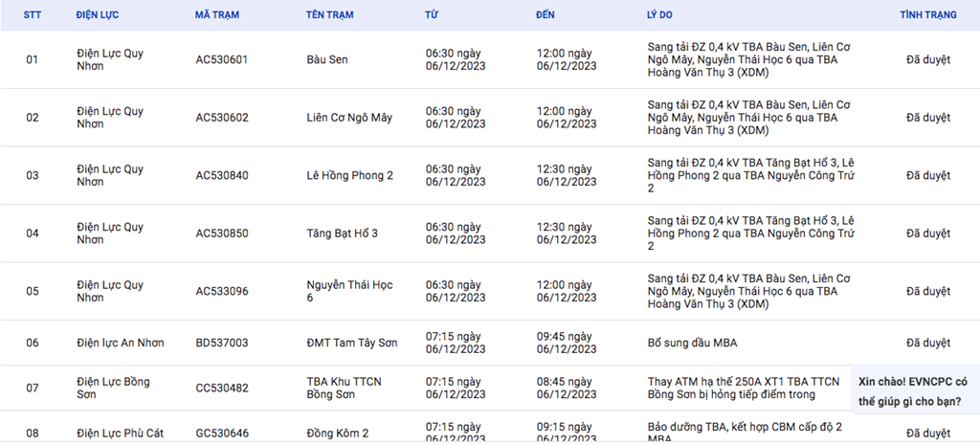Click station code AC530840
Viewport: 980px width, 445px height.
(x=222, y=176)
